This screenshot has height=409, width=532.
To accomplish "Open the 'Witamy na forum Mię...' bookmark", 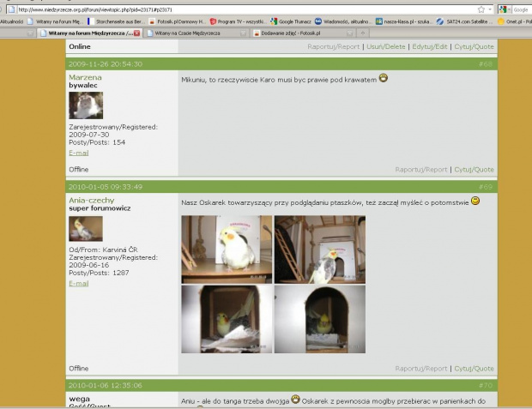I will 54,21.
